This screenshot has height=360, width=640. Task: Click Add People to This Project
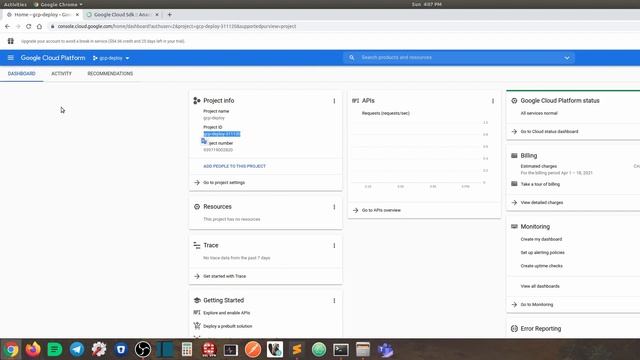(234, 166)
